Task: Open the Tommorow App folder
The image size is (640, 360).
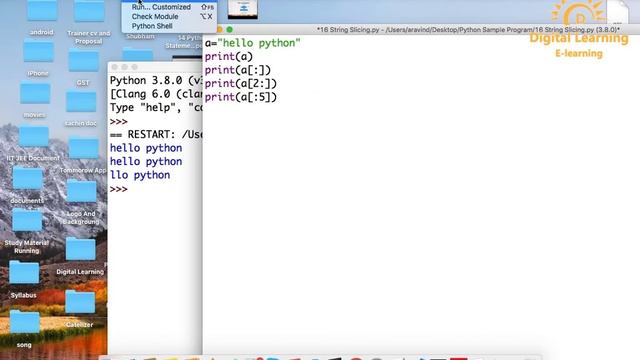Action: pos(83,148)
